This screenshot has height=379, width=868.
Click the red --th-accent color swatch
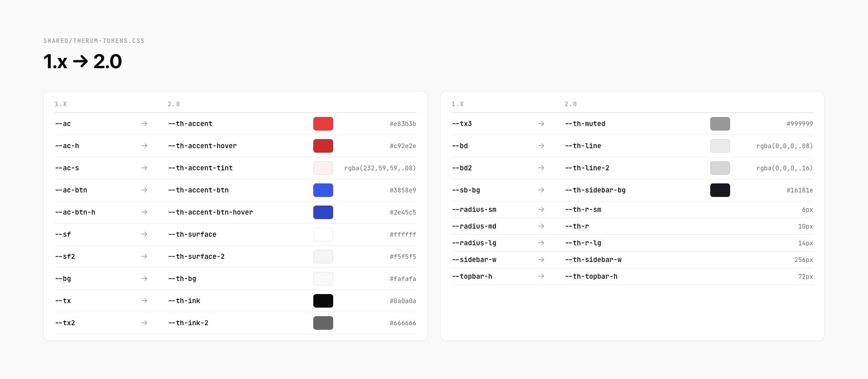(x=323, y=124)
